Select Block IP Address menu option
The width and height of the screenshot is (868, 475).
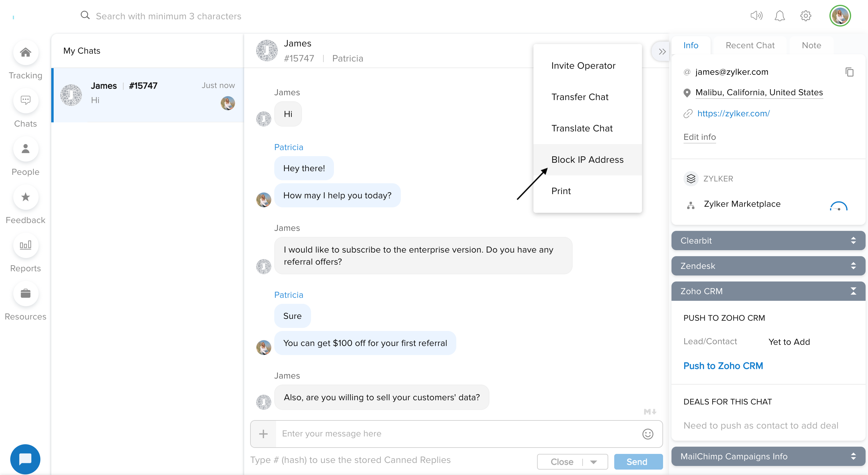pos(587,160)
